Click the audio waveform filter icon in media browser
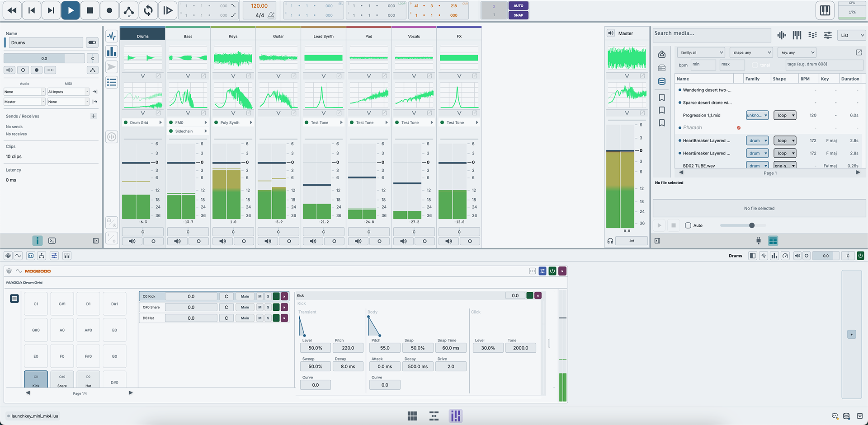Viewport: 868px width, 425px height. [x=782, y=35]
